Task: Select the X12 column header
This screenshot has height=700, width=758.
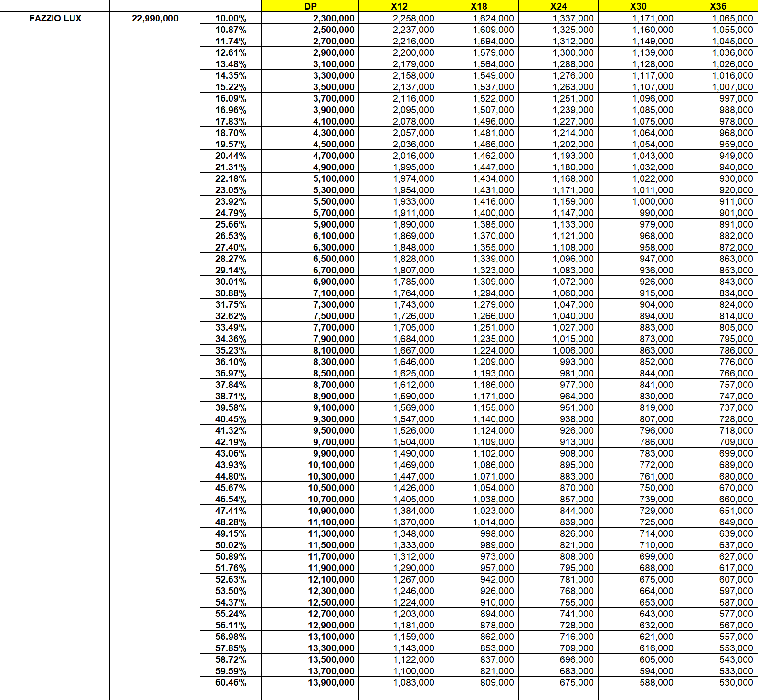Action: click(x=399, y=6)
